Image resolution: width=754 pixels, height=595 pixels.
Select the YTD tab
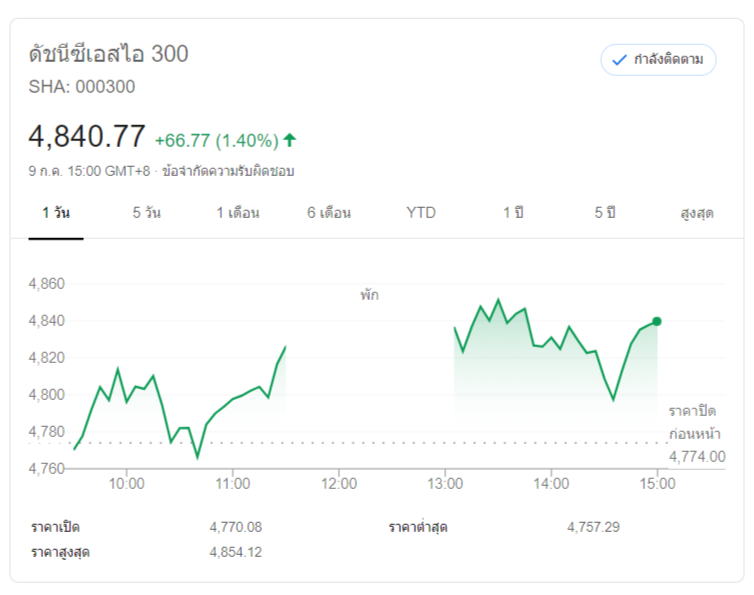point(421,213)
